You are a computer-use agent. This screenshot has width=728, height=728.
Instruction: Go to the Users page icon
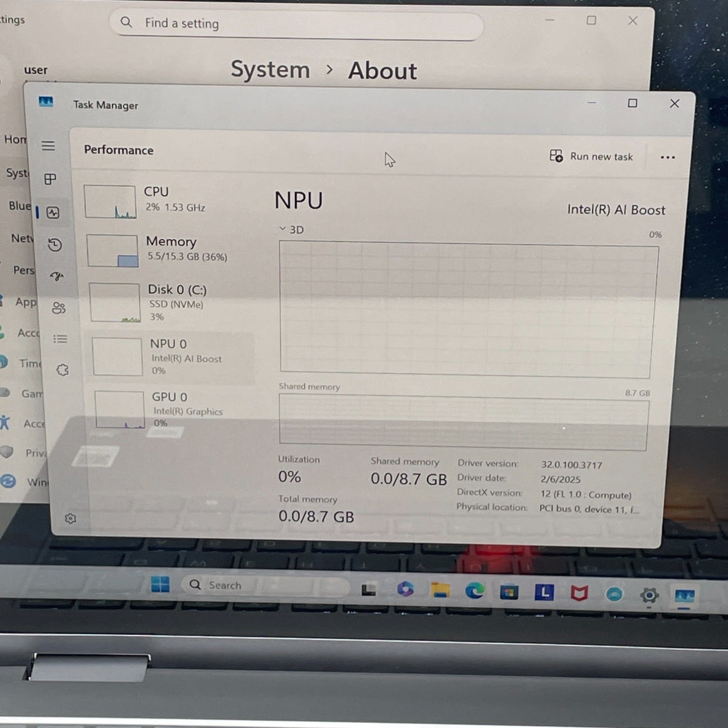[x=59, y=308]
